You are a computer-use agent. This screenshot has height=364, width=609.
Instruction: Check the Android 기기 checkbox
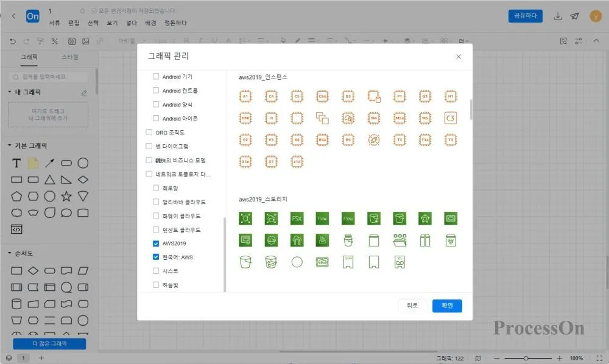pos(156,77)
